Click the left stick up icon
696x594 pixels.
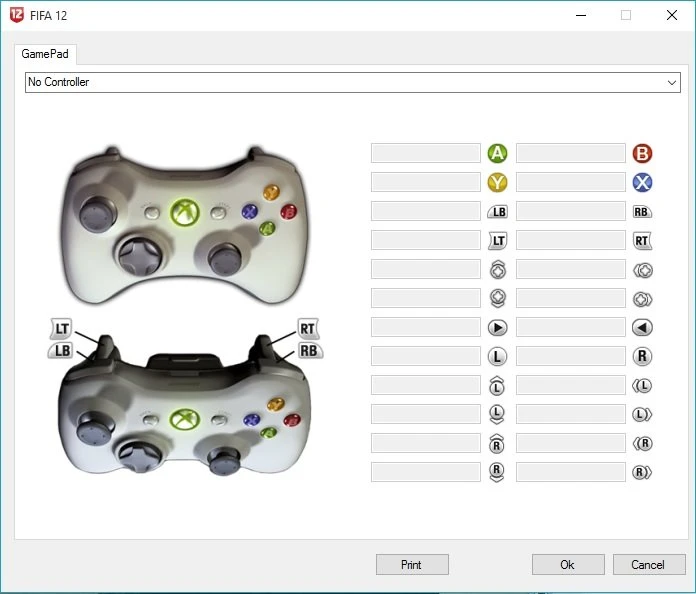[497, 385]
